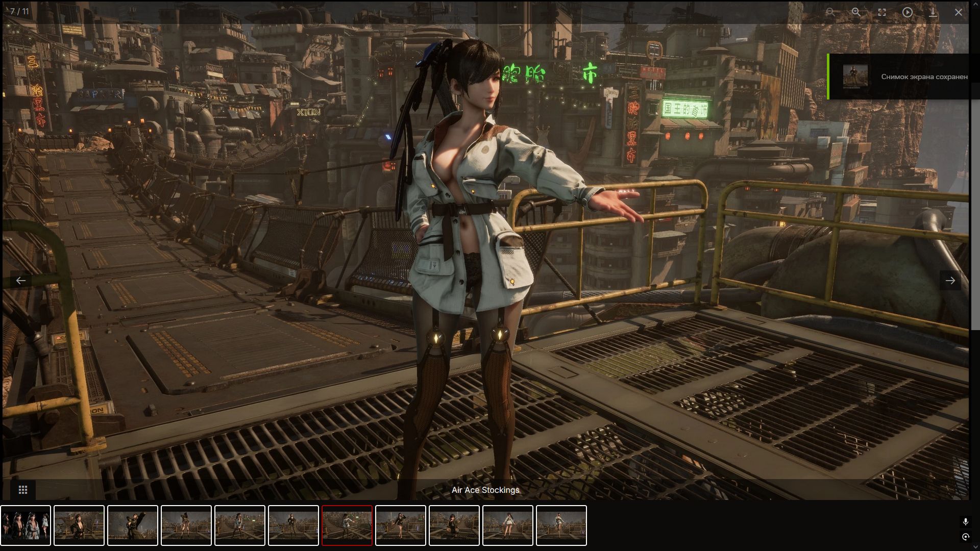
Task: Click the '7 / 11' image counter
Action: pyautogui.click(x=19, y=11)
